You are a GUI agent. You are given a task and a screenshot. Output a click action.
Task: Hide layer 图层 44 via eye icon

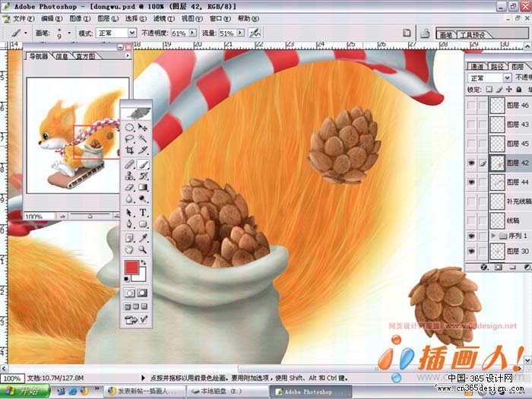[x=471, y=182]
